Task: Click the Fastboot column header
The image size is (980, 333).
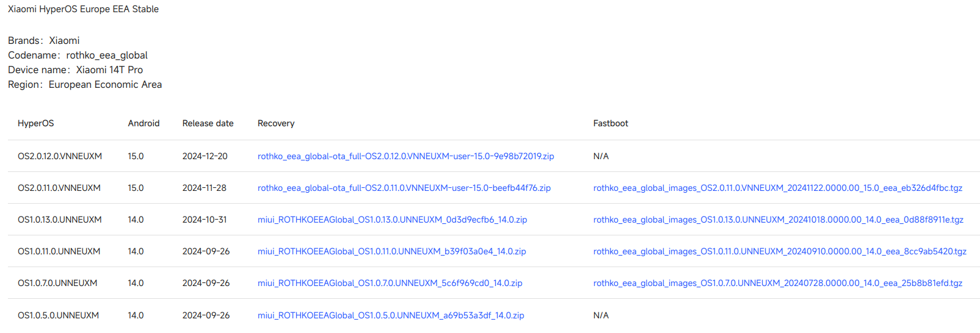Action: (x=611, y=123)
